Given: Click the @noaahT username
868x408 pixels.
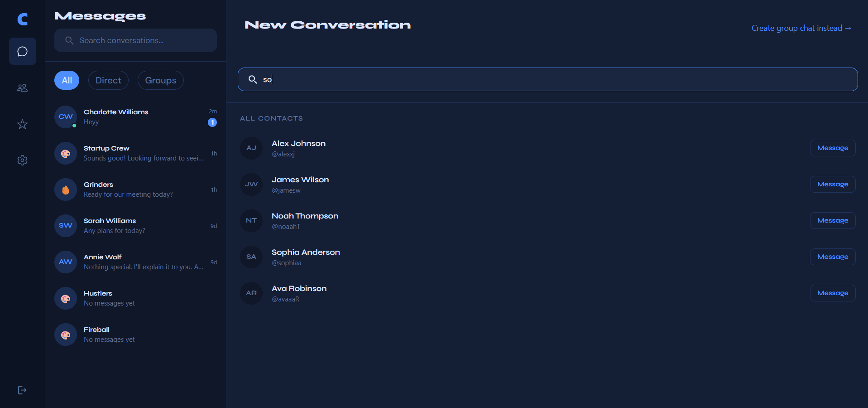Looking at the screenshot, I should tap(286, 227).
